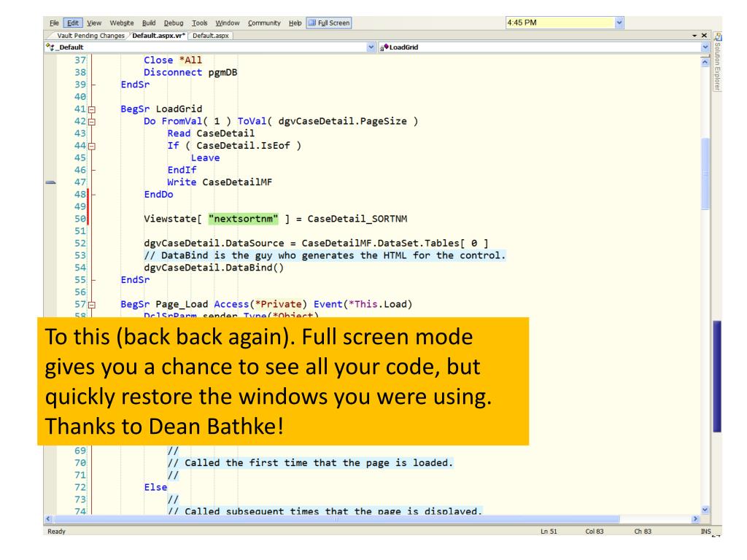Click the Col 83 status bar entry
The width and height of the screenshot is (747, 560).
595,532
